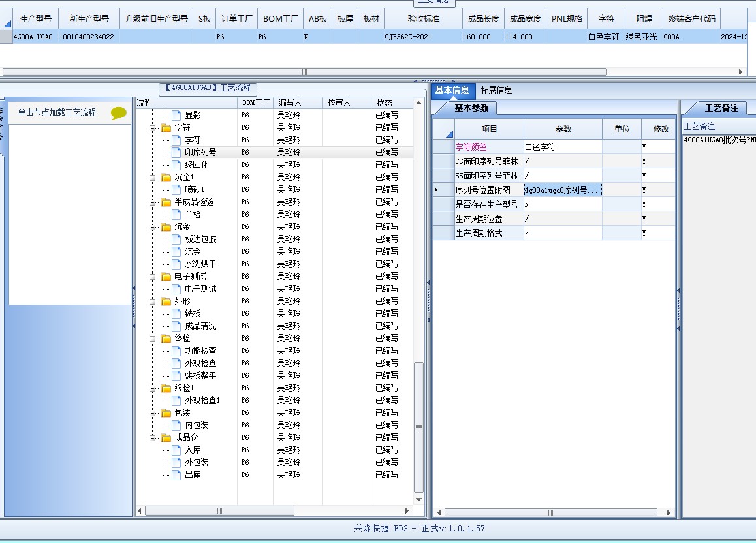Image resolution: width=756 pixels, height=543 pixels.
Task: Click the document icon beside 入库
Action: point(176,450)
